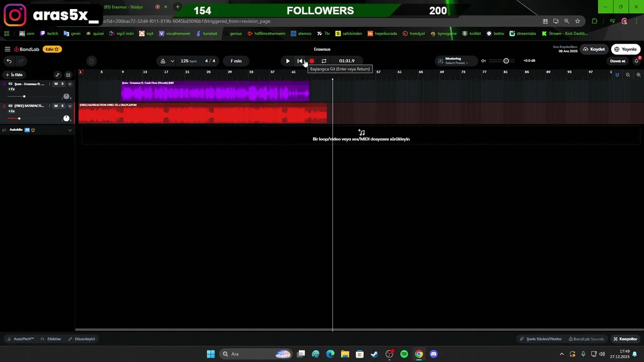The width and height of the screenshot is (644, 362).
Task: Start recording with the red button
Action: (312, 61)
